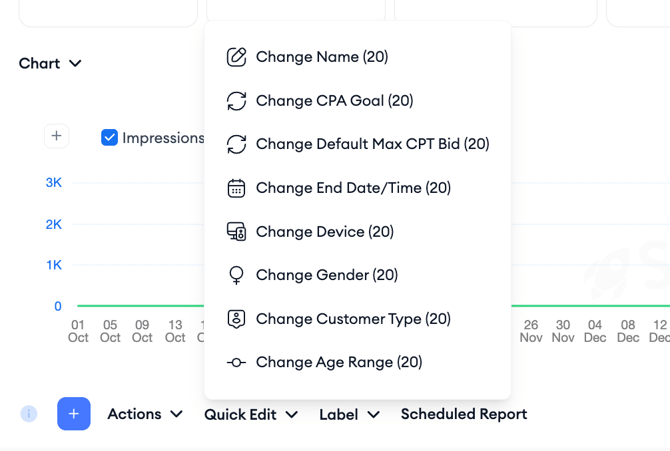Image resolution: width=670 pixels, height=451 pixels.
Task: Click the plus button to add chart metric
Action: coord(57,136)
